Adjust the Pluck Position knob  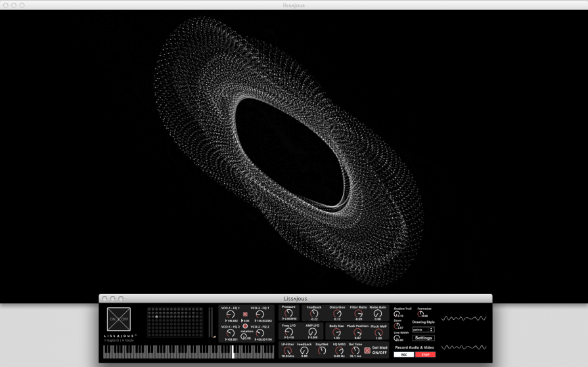click(x=357, y=332)
